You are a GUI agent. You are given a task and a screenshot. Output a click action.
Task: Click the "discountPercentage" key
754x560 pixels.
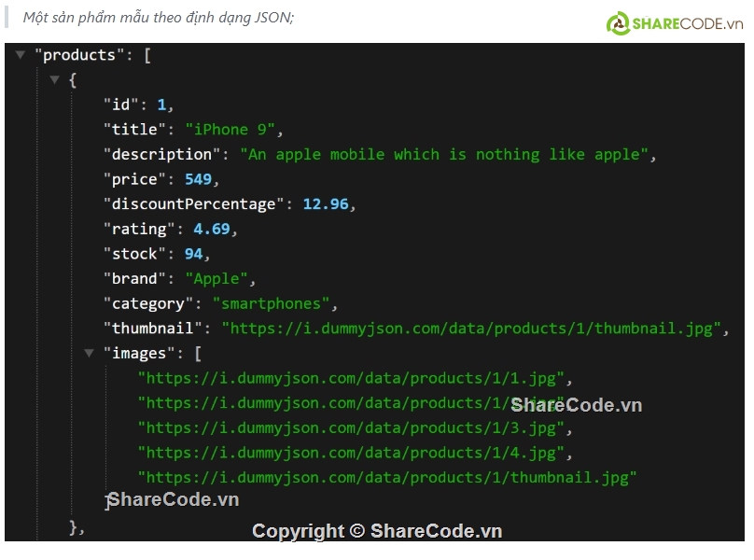193,204
